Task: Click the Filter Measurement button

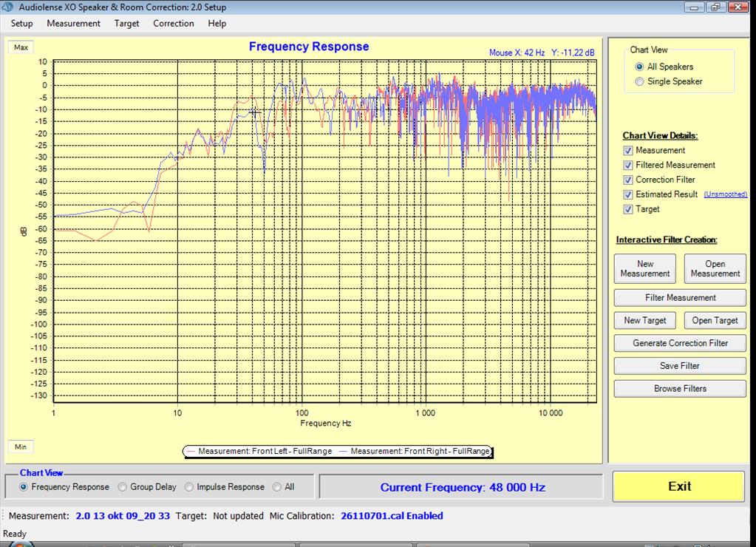Action: (x=680, y=298)
